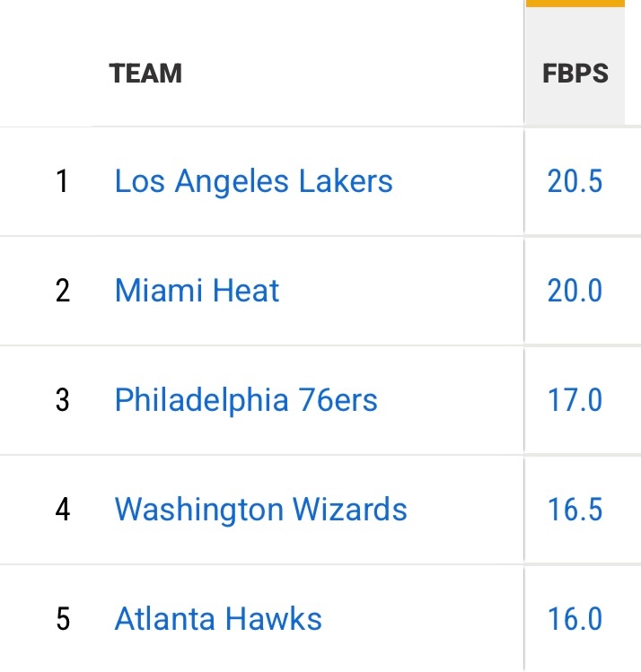This screenshot has height=672, width=641.
Task: Click the orange sort indicator above FBPS
Action: coord(575,4)
